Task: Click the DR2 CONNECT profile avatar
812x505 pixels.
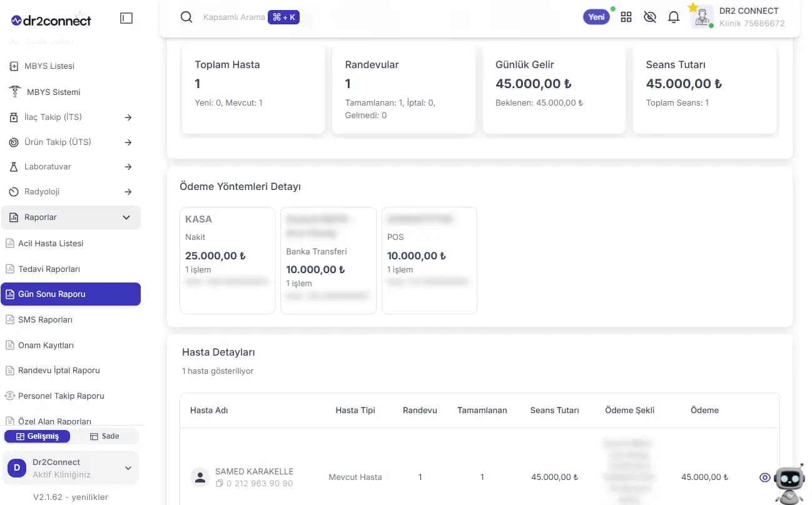Action: coord(702,17)
